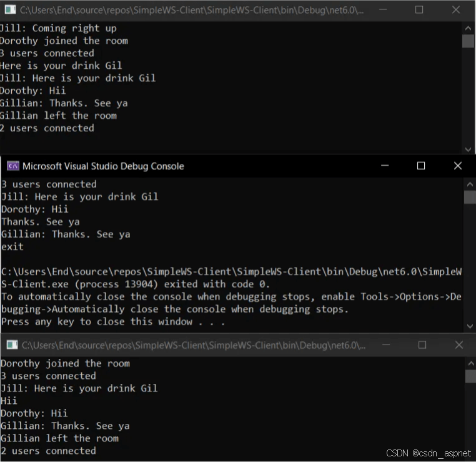The height and width of the screenshot is (462, 476).
Task: Click 'Gillian: Thanks. See ya' in Debug Console
Action: pos(66,234)
